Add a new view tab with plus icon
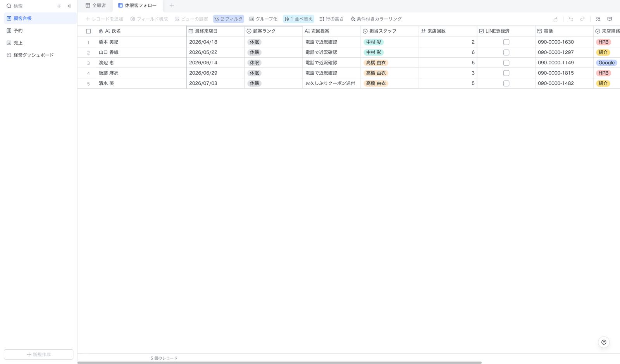620x364 pixels. (x=172, y=5)
